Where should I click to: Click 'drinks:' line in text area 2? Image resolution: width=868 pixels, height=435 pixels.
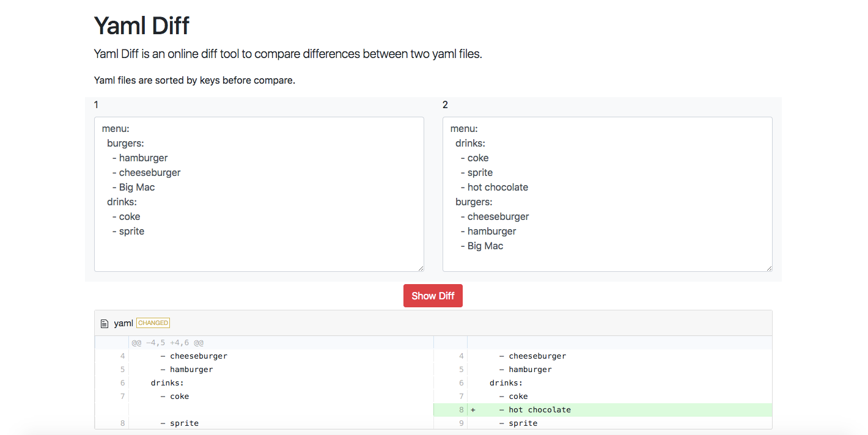coord(470,143)
